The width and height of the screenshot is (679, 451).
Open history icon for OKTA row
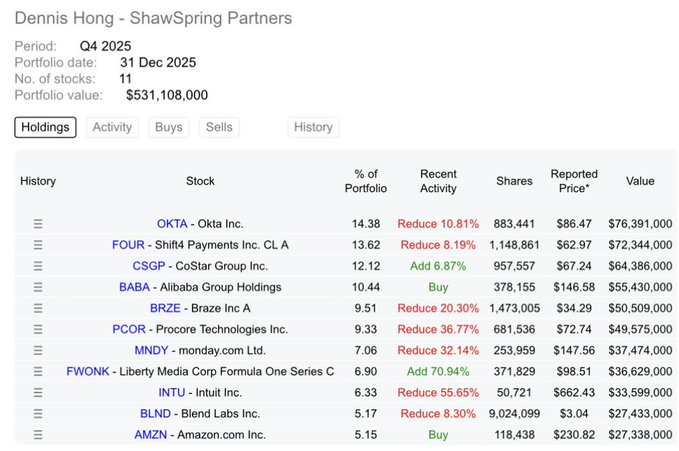(38, 224)
